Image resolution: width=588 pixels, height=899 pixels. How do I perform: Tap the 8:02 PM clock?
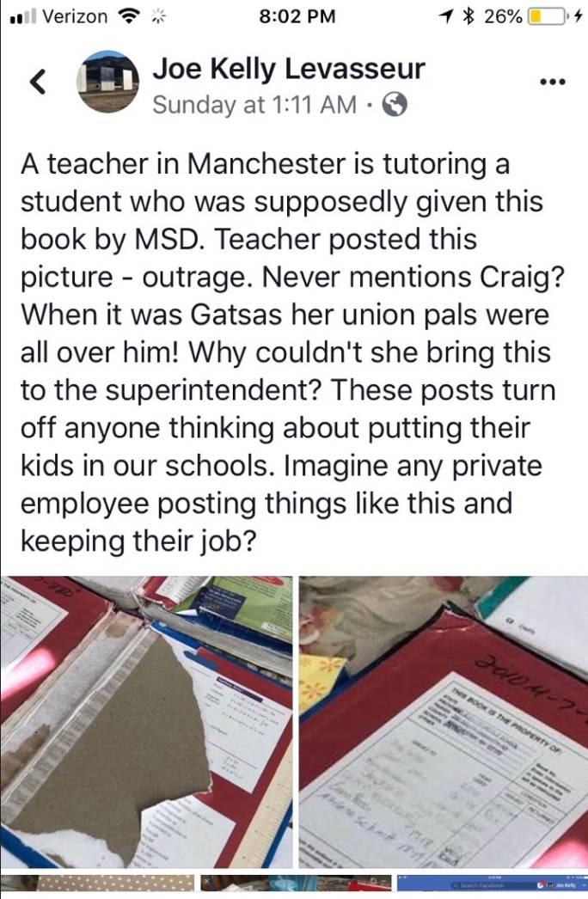pyautogui.click(x=297, y=16)
